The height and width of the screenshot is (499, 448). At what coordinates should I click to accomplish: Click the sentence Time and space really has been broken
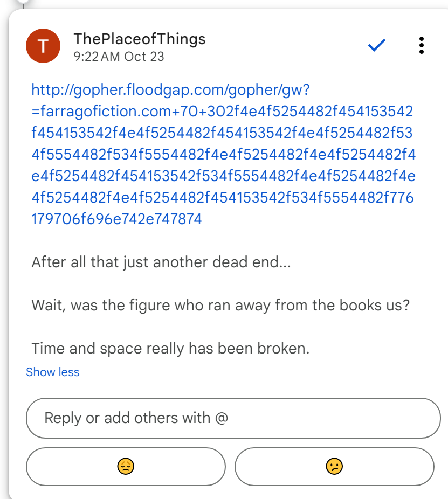pyautogui.click(x=170, y=348)
